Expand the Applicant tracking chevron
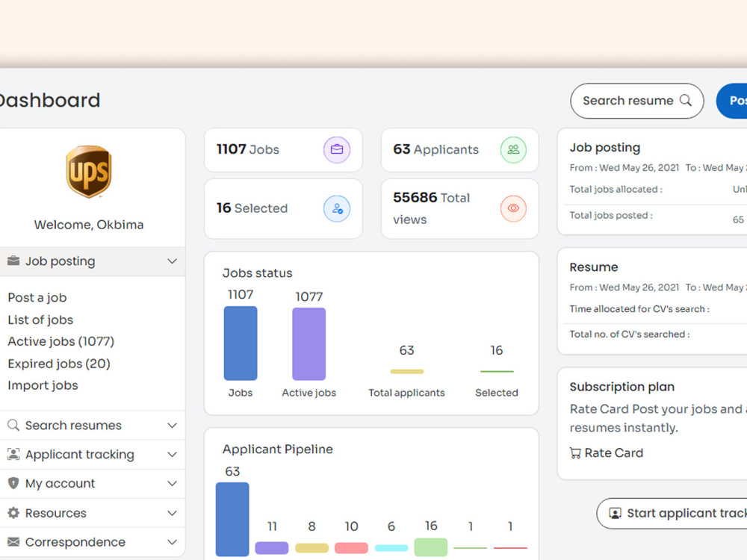Image resolution: width=747 pixels, height=560 pixels. coord(172,454)
